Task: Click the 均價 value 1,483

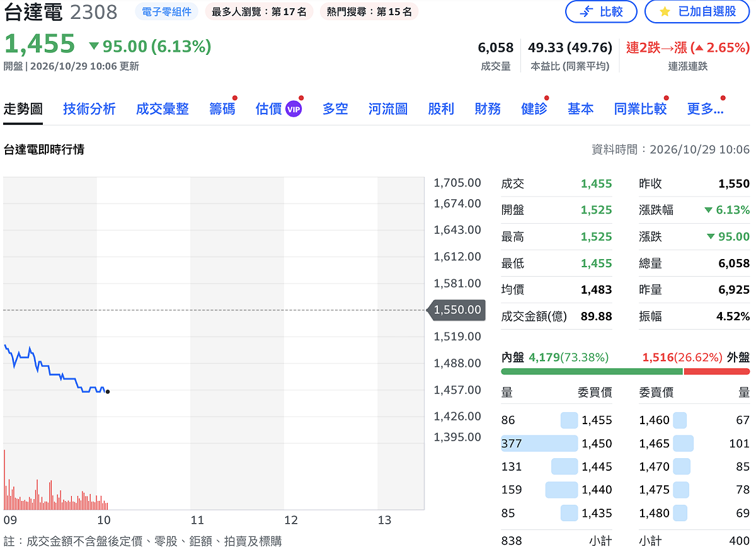Action: pyautogui.click(x=597, y=290)
